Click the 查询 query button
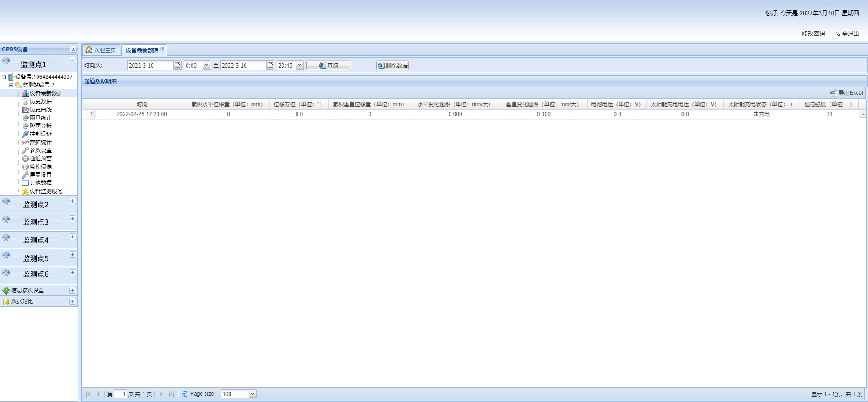 coord(329,66)
